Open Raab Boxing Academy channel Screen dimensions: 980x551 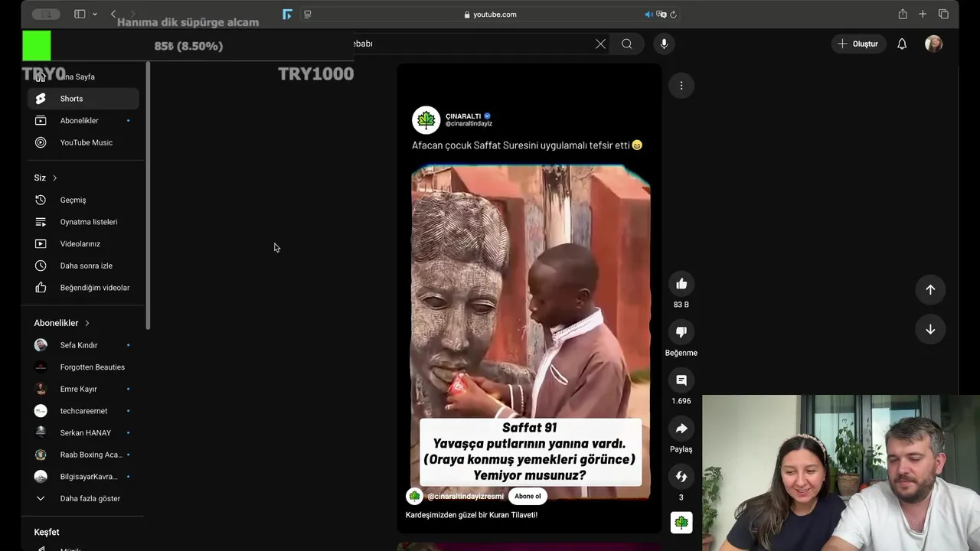click(x=83, y=455)
